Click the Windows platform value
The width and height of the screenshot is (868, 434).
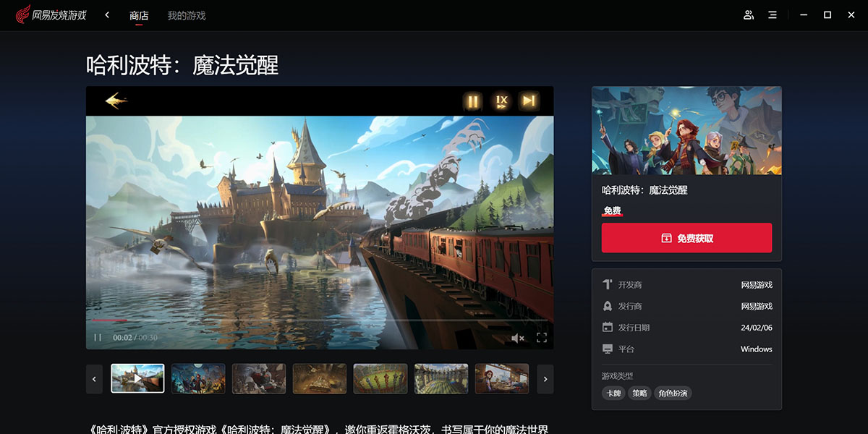[x=757, y=349]
